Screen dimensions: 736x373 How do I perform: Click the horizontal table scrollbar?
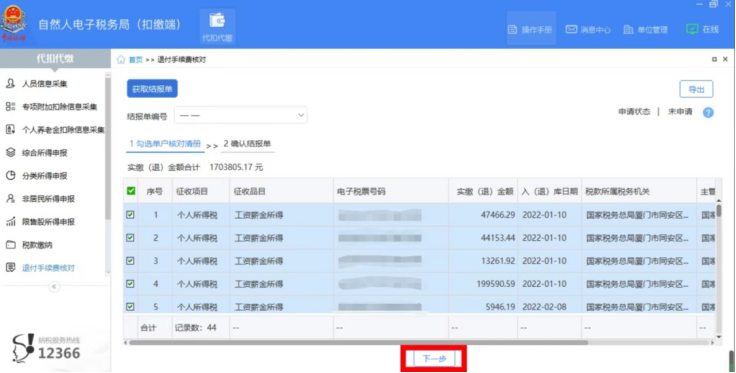[x=358, y=343]
